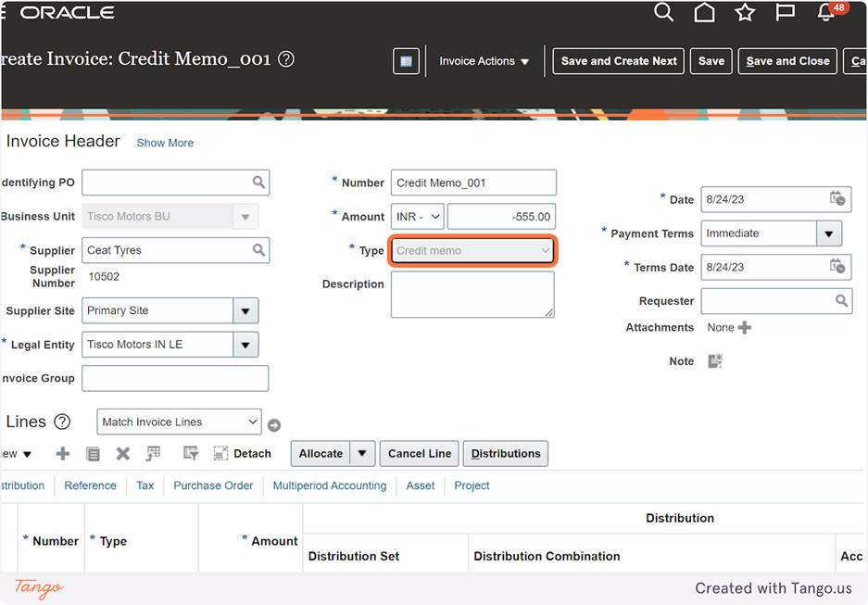The image size is (868, 605).
Task: Click the Show More link
Action: (165, 143)
